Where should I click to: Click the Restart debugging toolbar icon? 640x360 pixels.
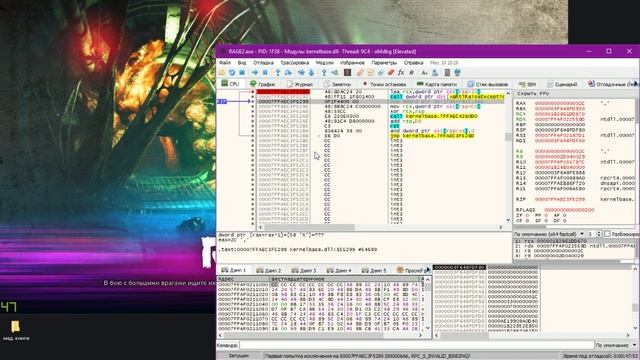(x=232, y=73)
